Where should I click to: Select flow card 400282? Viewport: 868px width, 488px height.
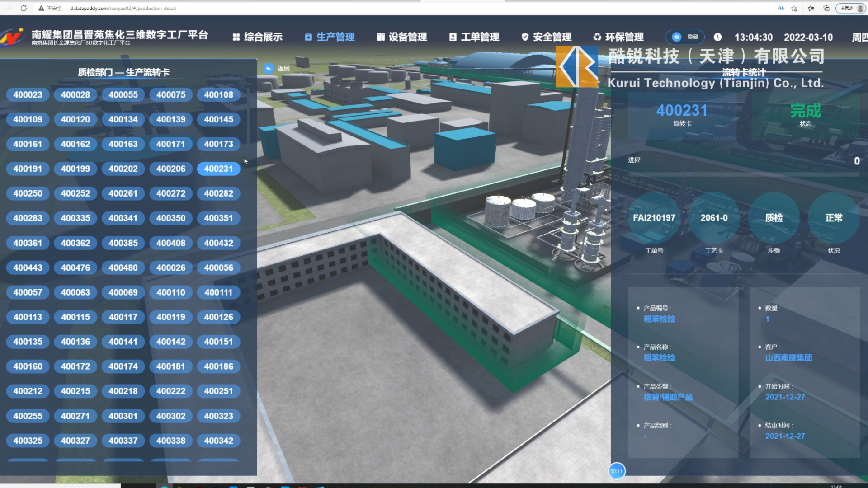(x=218, y=193)
